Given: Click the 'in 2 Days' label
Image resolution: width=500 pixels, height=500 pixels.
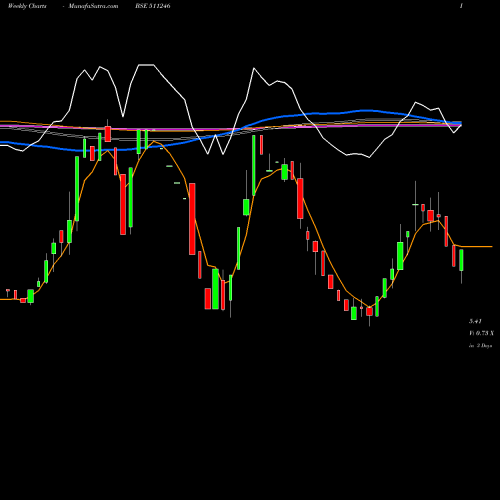Looking at the screenshot, I should 480,346.
